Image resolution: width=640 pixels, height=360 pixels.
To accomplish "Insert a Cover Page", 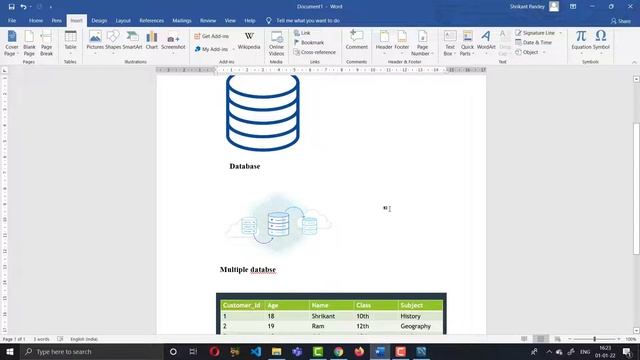I will tap(11, 43).
